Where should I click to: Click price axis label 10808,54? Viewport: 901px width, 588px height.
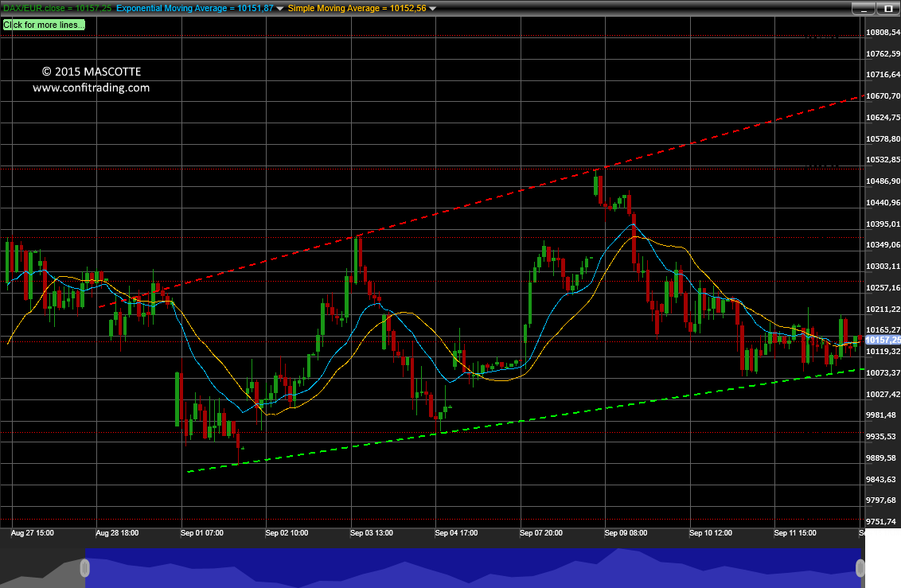(883, 32)
